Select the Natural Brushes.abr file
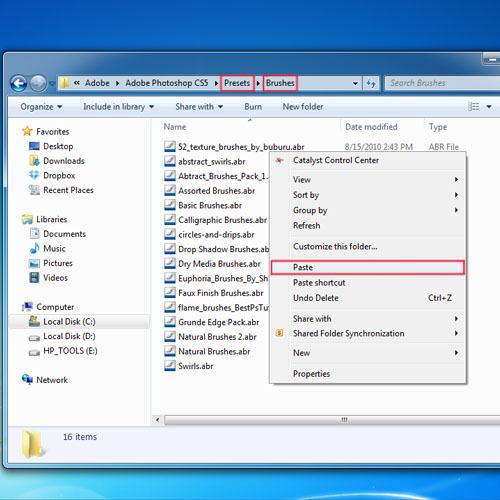This screenshot has height=500, width=500. tap(207, 351)
